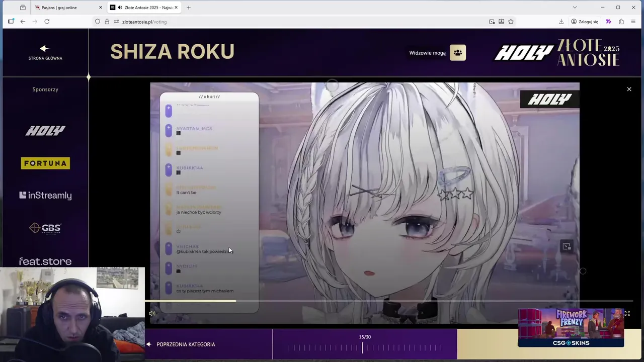Open the Firework Frenzy CSGO Skins ad
The width and height of the screenshot is (644, 362).
tap(571, 328)
